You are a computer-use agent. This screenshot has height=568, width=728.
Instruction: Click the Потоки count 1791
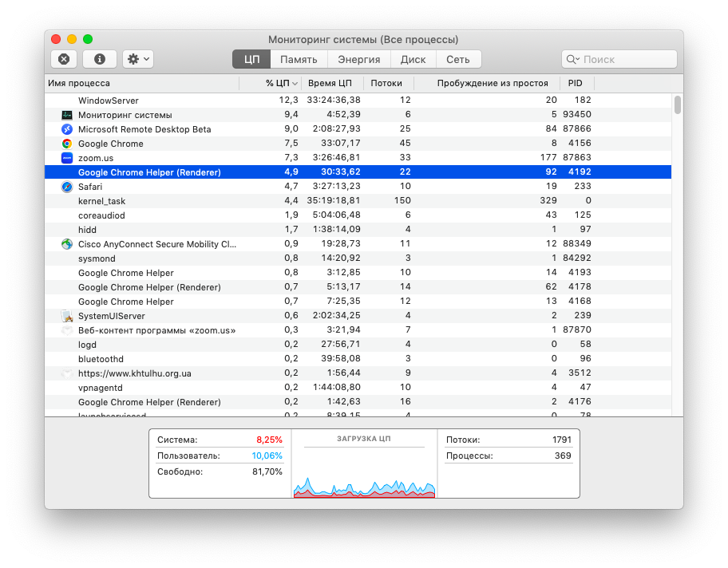562,440
